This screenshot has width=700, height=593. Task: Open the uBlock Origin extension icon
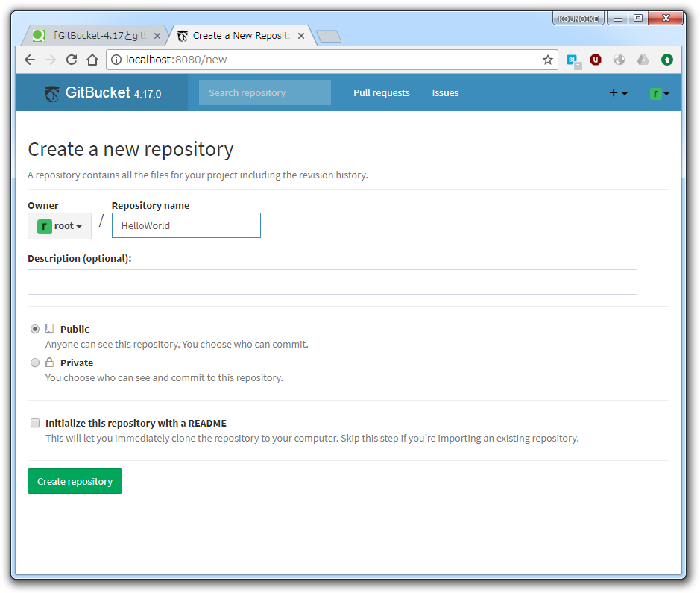(x=595, y=60)
